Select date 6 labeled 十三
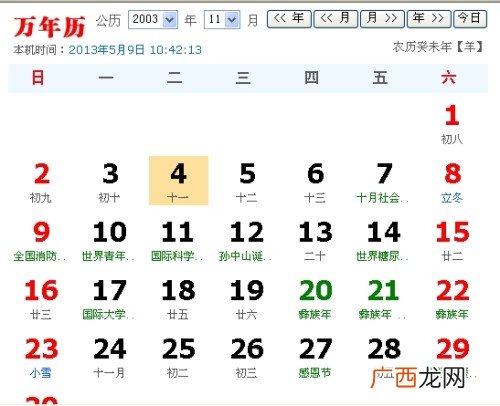Screen dimensions: 500x406 (x=315, y=182)
